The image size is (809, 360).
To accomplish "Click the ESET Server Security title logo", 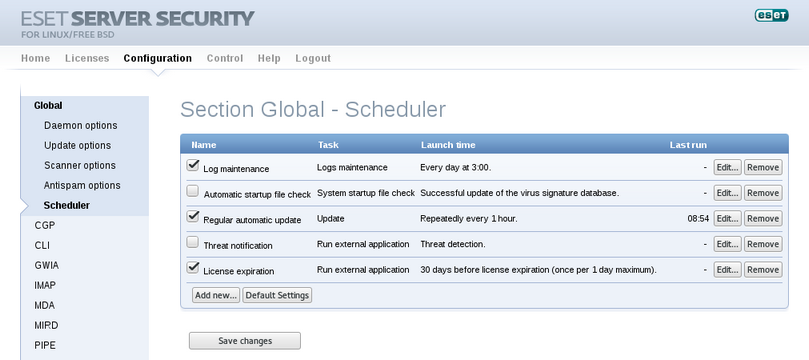I will click(x=137, y=24).
